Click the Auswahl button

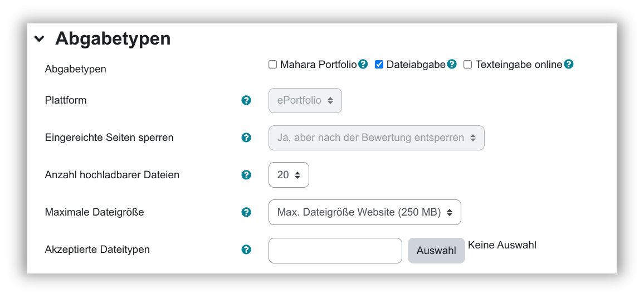coord(436,251)
